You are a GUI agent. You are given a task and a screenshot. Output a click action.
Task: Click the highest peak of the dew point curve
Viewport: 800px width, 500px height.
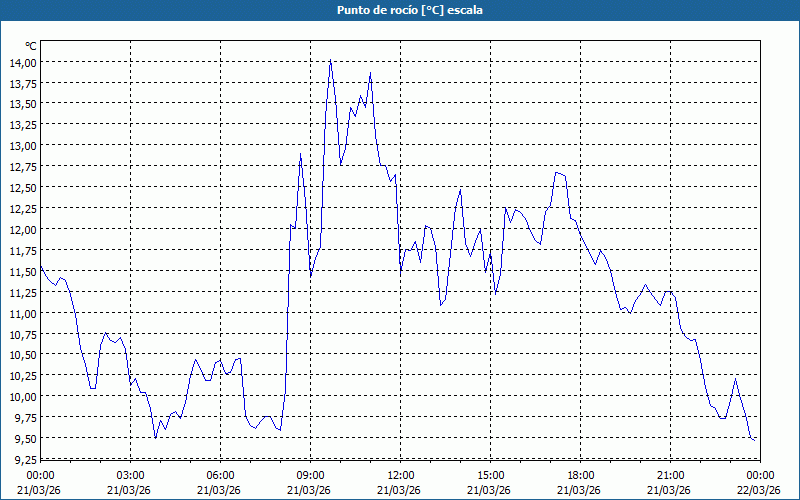[331, 60]
